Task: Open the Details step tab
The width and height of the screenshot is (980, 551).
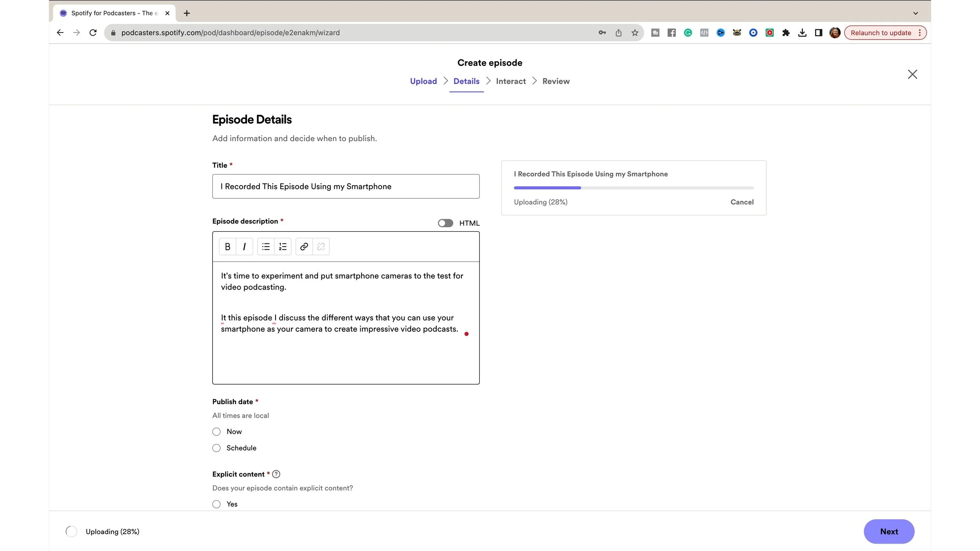Action: click(x=466, y=81)
